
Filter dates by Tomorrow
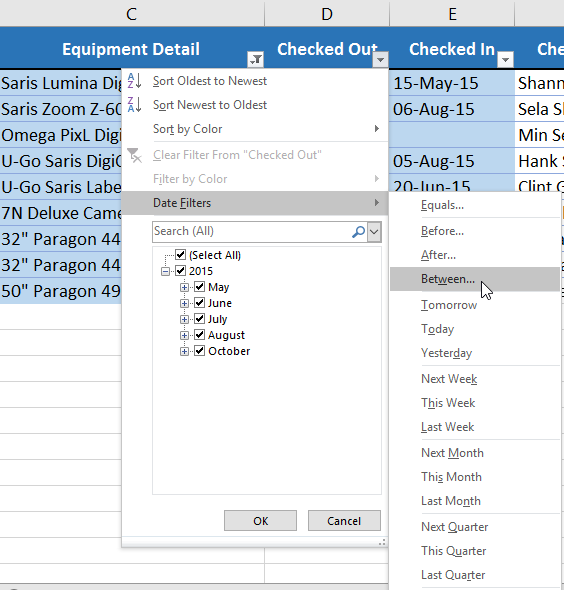tap(475, 305)
